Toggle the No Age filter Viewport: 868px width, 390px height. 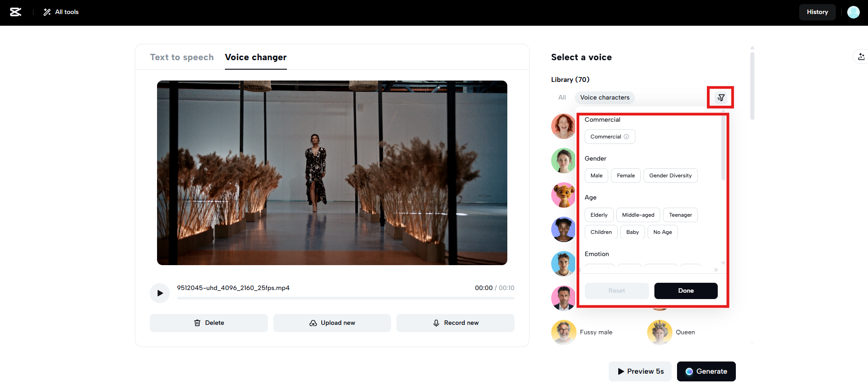click(663, 232)
